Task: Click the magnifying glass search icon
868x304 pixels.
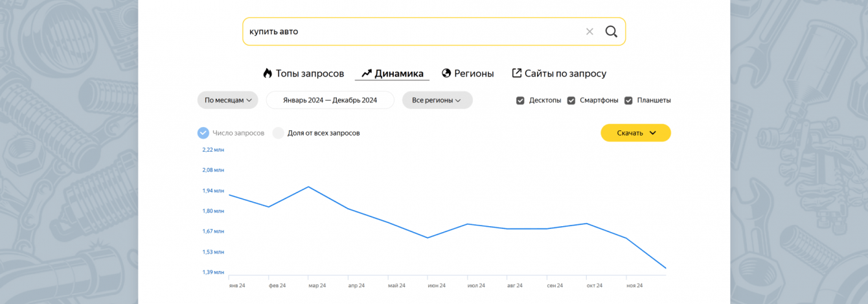Action: (611, 32)
